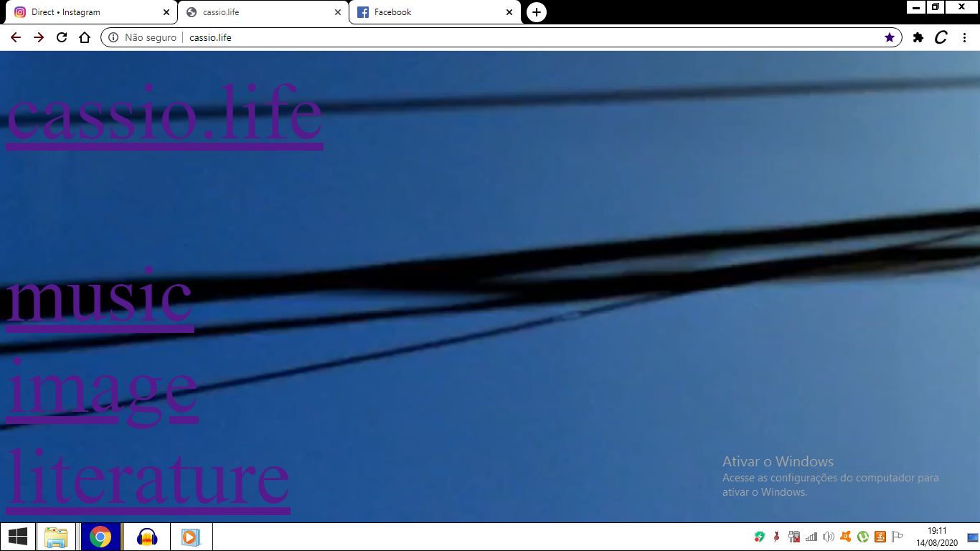Bookmark page with the star icon
This screenshot has width=980, height=551.
tap(890, 37)
